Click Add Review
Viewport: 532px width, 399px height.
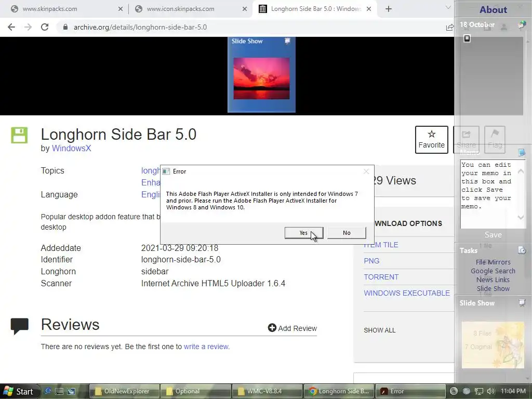tap(292, 328)
